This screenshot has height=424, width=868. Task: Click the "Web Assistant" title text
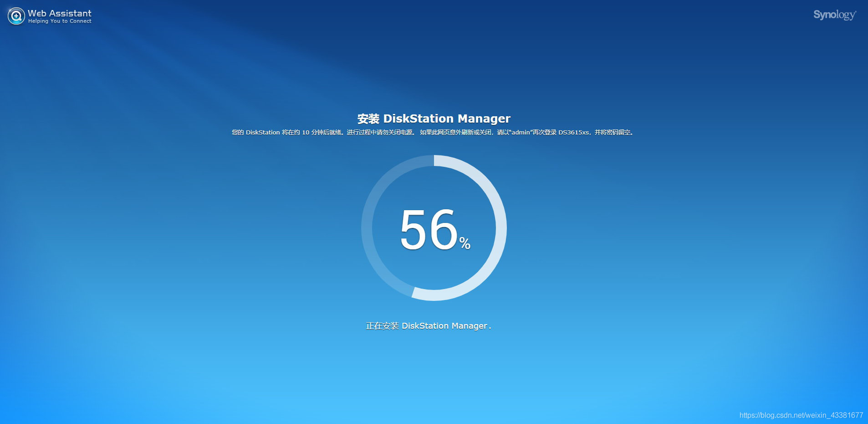pos(60,13)
